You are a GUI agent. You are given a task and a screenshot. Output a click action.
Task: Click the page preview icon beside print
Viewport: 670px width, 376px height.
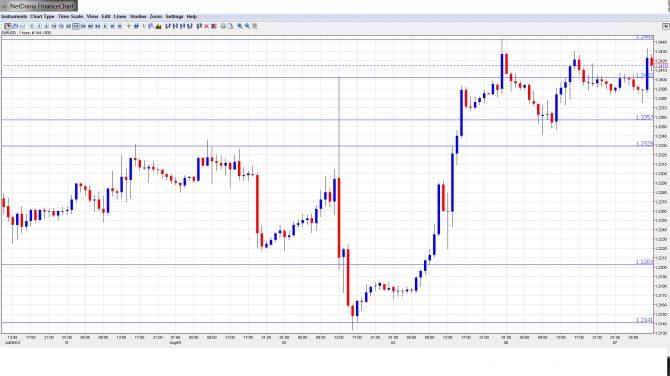tap(230, 26)
